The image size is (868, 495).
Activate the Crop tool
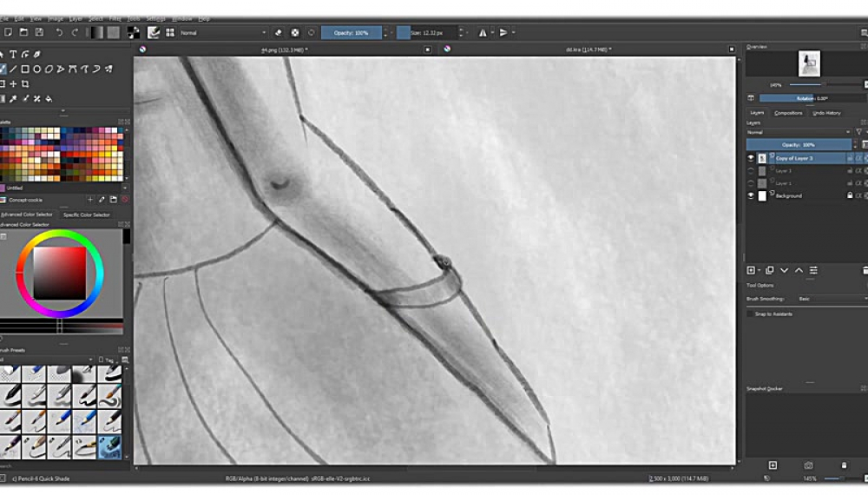click(x=25, y=84)
